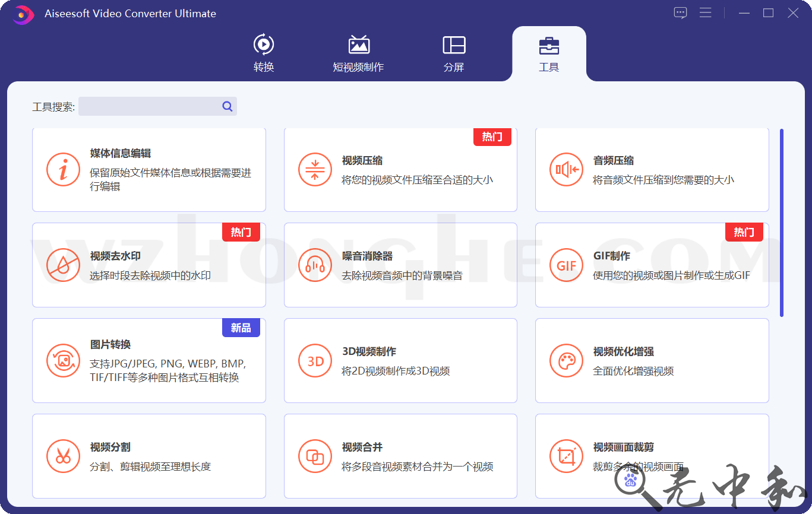Click inside the tool search input field
The width and height of the screenshot is (812, 514).
[151, 106]
